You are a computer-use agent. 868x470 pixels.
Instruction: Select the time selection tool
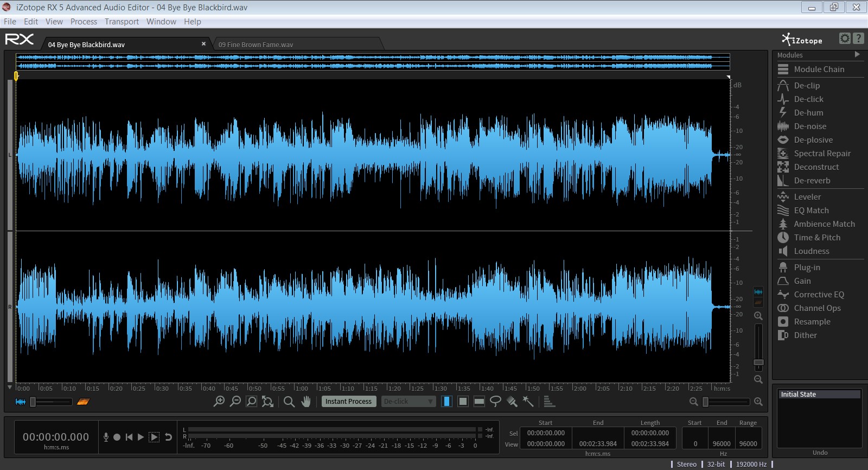(446, 402)
